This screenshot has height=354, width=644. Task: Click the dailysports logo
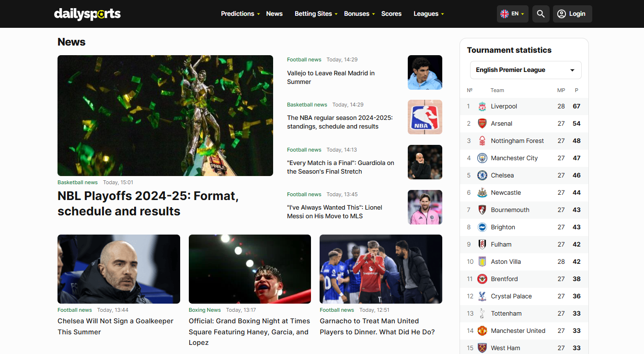click(87, 14)
